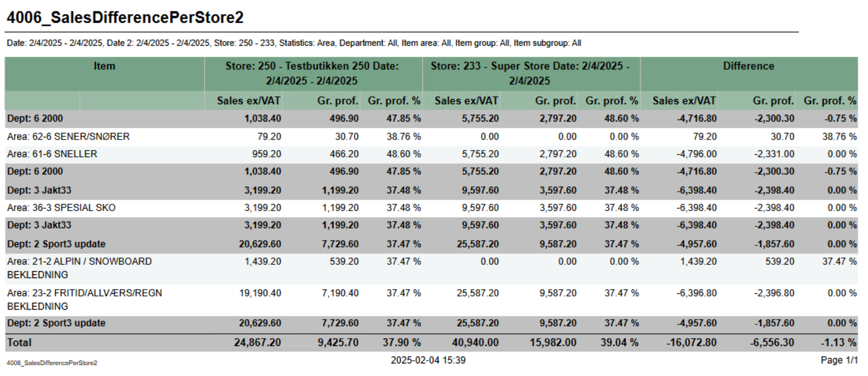Click the "Page 1/1" indicator
The width and height of the screenshot is (868, 376).
coord(839,360)
